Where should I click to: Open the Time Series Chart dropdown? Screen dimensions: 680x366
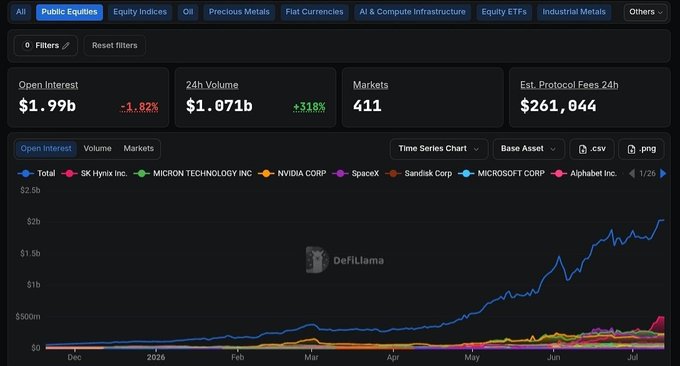[438, 149]
